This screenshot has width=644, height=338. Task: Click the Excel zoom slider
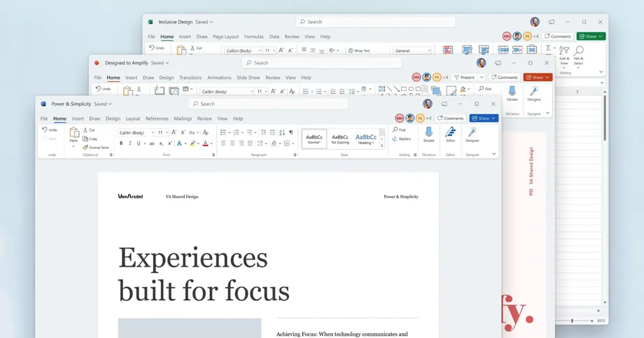tap(573, 321)
